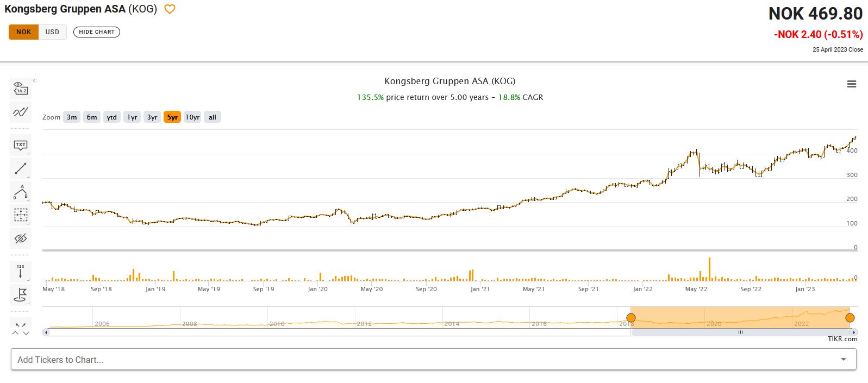Expand the Add Tickers dropdown arrow
The height and width of the screenshot is (383, 868).
(x=844, y=359)
